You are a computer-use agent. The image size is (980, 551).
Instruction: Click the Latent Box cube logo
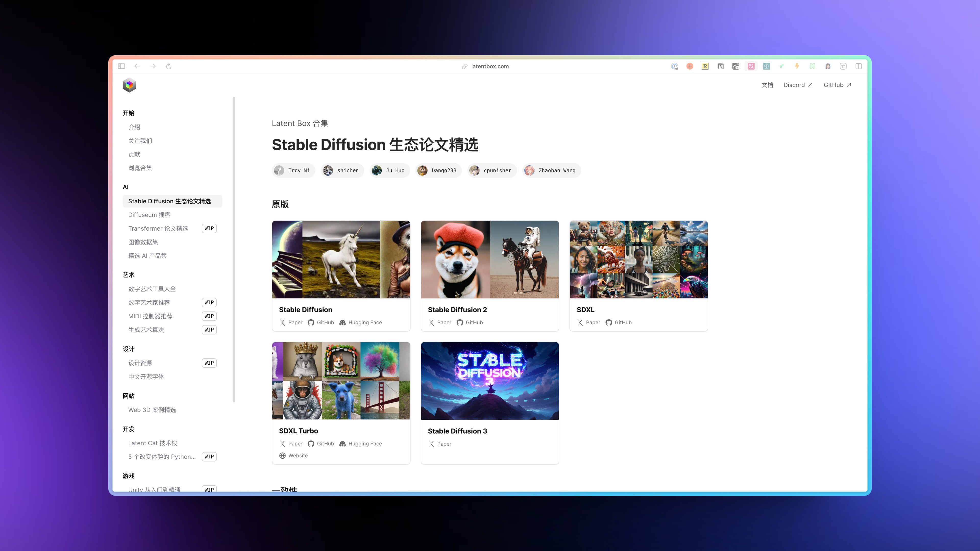(x=129, y=85)
